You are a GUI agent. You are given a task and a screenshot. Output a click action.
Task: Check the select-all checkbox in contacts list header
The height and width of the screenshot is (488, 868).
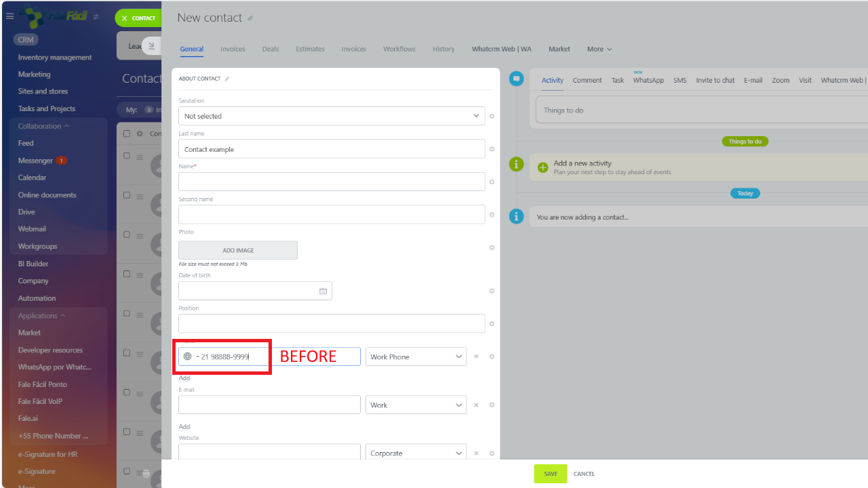point(127,134)
